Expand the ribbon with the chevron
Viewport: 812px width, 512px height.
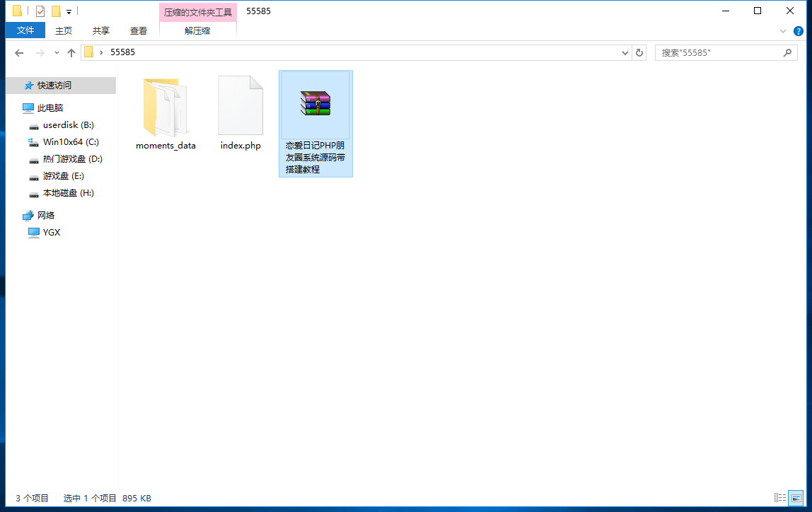(783, 31)
